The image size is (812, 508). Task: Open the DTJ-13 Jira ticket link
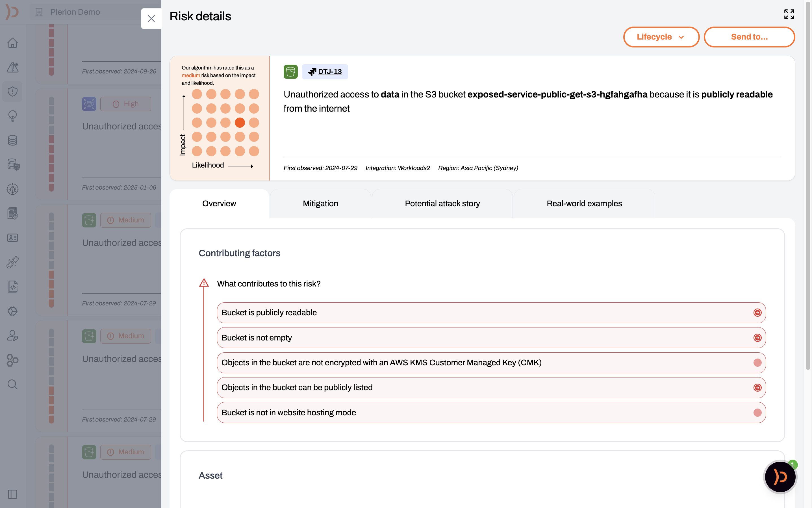click(329, 71)
